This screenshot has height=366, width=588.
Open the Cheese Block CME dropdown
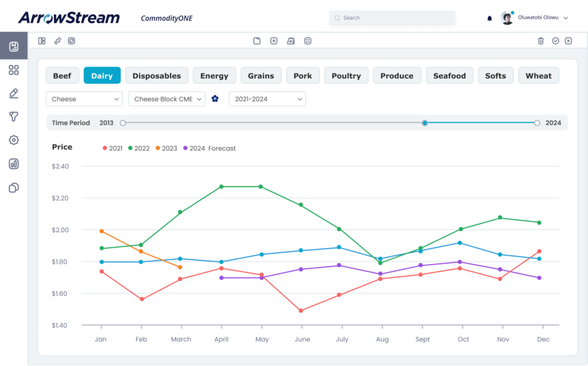pos(167,99)
